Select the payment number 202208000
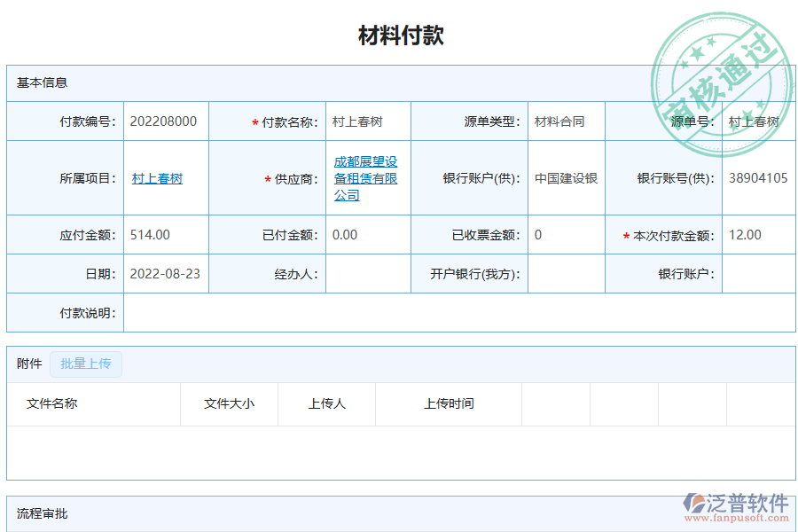 click(165, 121)
